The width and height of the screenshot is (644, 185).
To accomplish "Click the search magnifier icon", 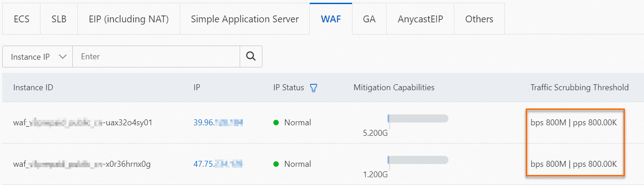I will click(251, 57).
